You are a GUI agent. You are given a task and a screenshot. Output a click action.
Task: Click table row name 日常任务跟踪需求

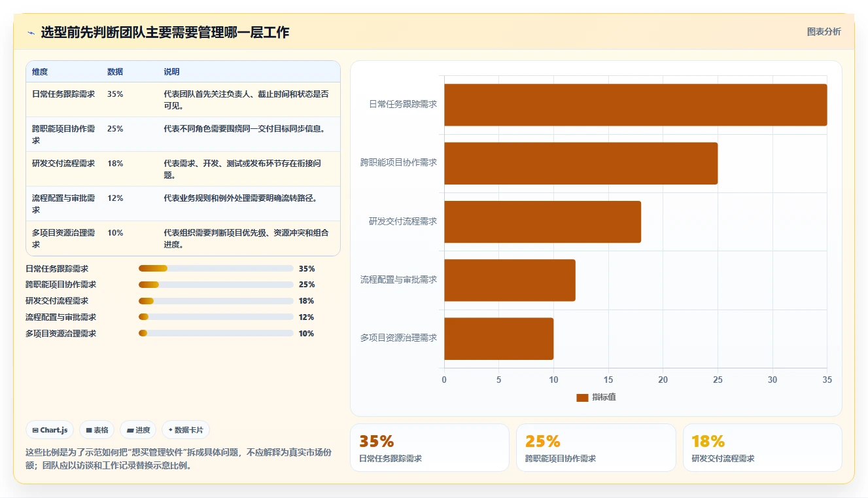(63, 94)
